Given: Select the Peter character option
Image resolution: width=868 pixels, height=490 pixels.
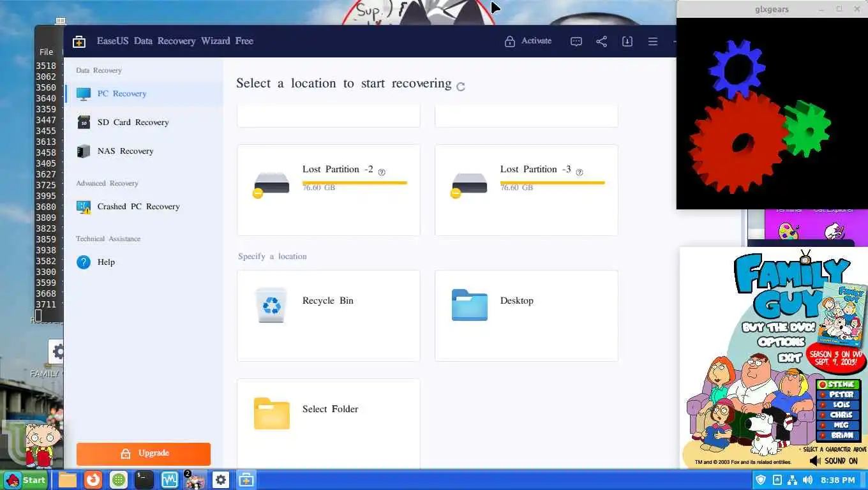Looking at the screenshot, I should pyautogui.click(x=839, y=395).
